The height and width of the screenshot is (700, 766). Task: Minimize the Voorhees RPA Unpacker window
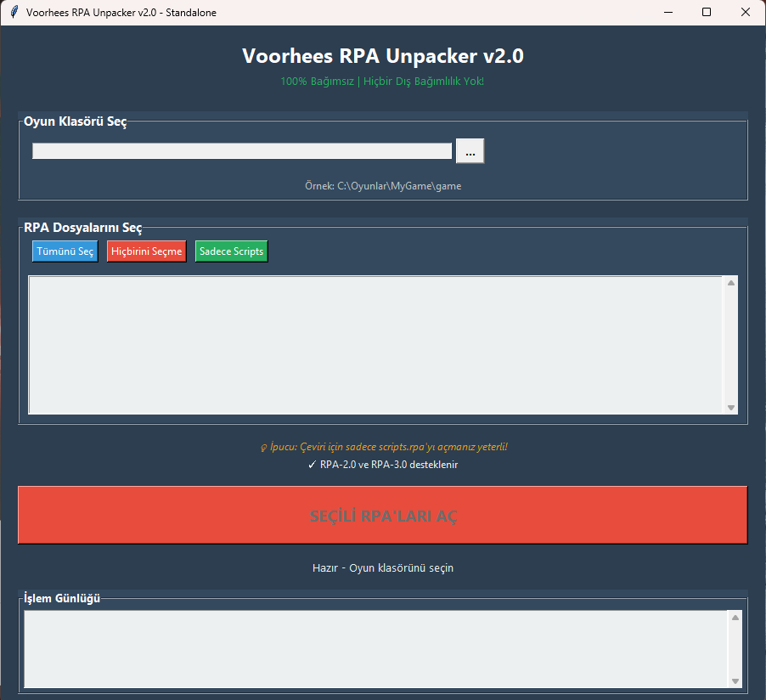668,12
